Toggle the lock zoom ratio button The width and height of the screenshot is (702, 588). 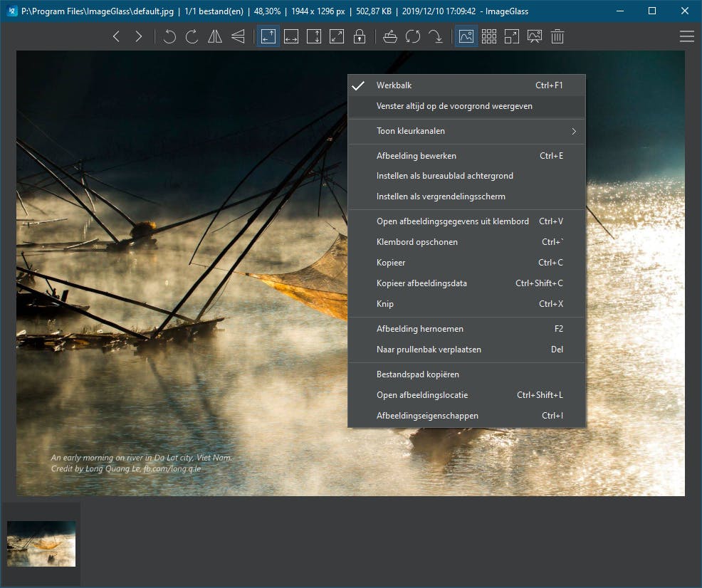pyautogui.click(x=359, y=36)
